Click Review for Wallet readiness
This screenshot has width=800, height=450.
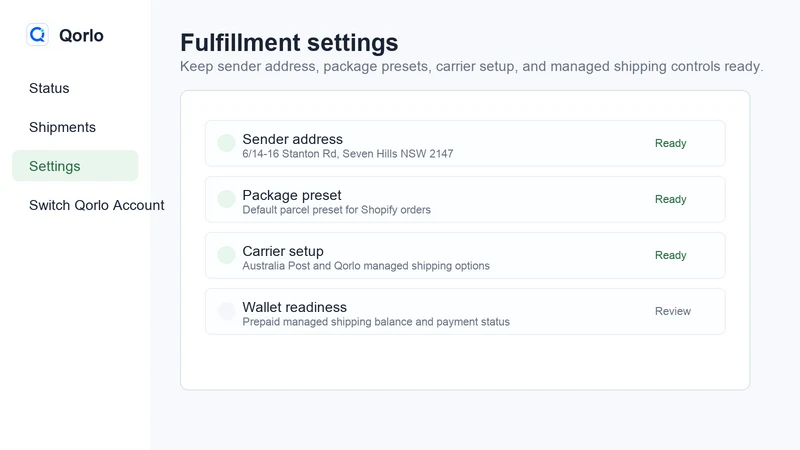(672, 311)
